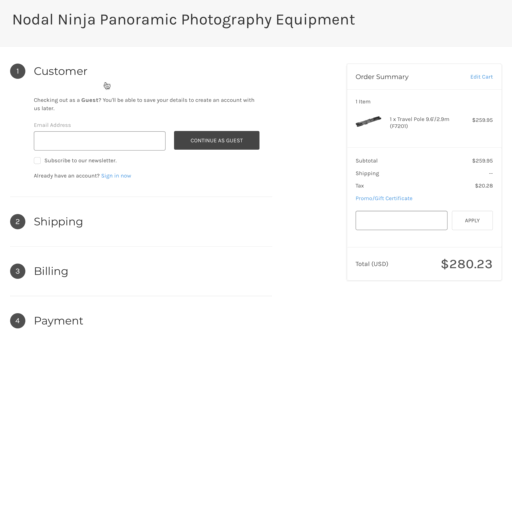The height and width of the screenshot is (512, 512).
Task: Open the Sign in now link
Action: [x=116, y=176]
